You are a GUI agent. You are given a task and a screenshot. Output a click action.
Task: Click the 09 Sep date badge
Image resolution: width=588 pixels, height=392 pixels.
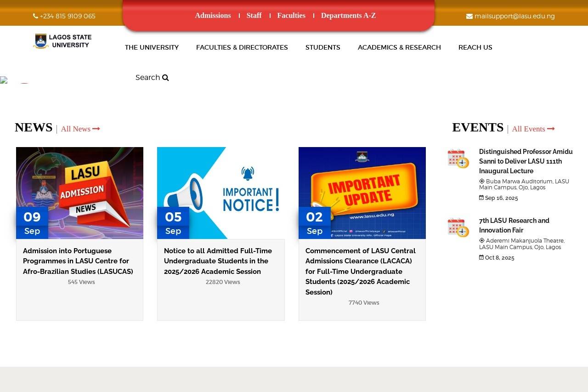[32, 223]
